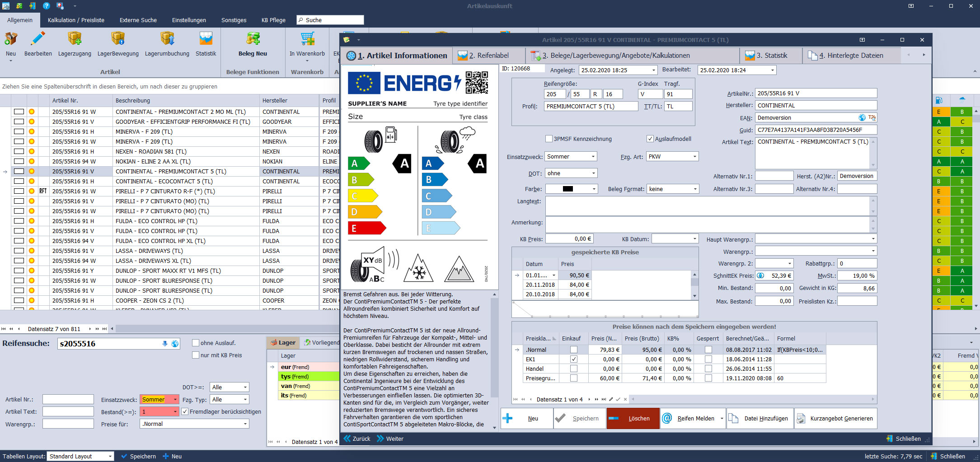This screenshot has width=980, height=462.
Task: Click the Speichern button in the article dialog
Action: [580, 418]
